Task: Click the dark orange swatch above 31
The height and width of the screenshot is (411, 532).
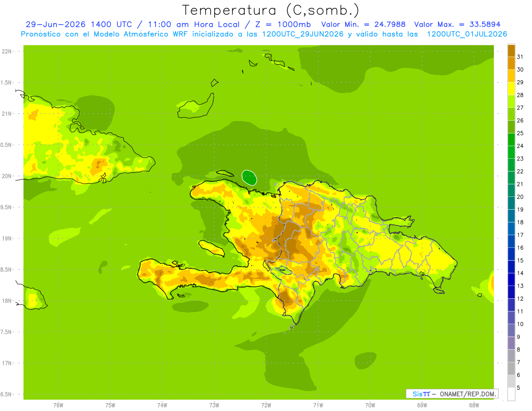Action: click(511, 51)
